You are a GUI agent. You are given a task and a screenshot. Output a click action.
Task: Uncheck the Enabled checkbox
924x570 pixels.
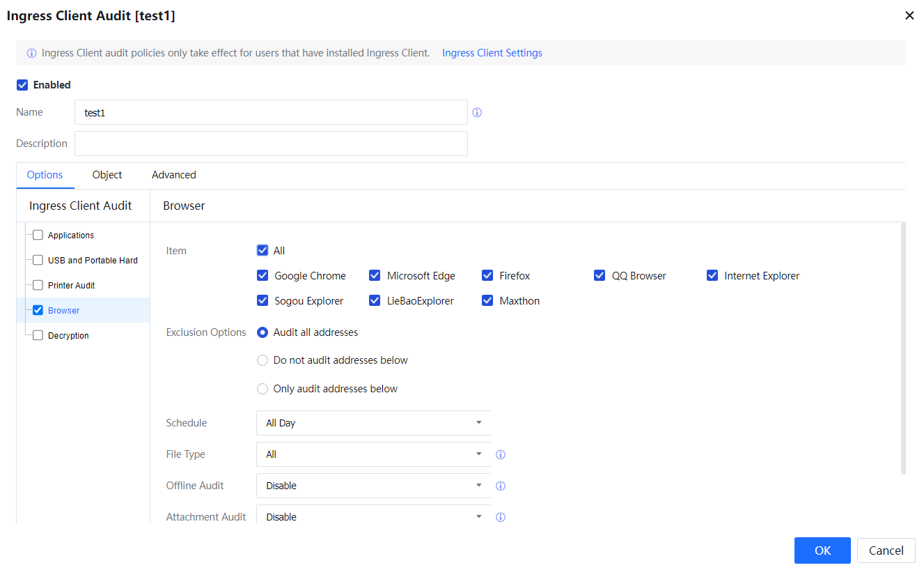point(22,85)
